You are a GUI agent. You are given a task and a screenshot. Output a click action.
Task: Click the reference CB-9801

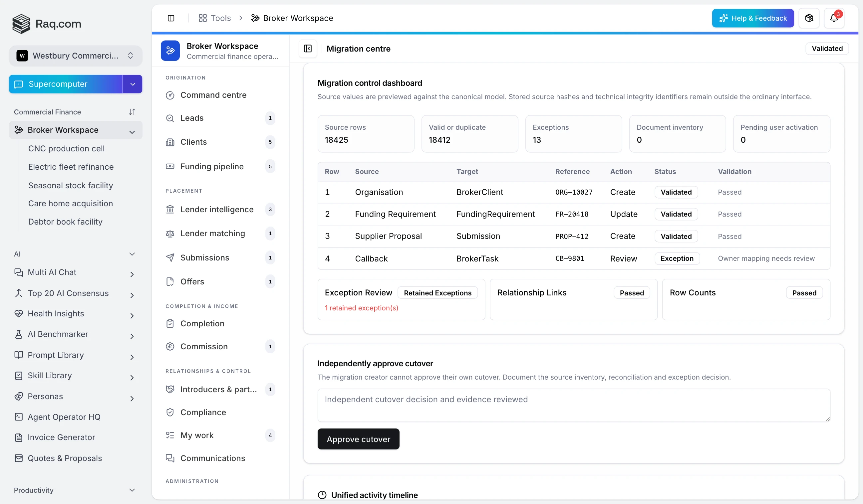click(x=570, y=259)
